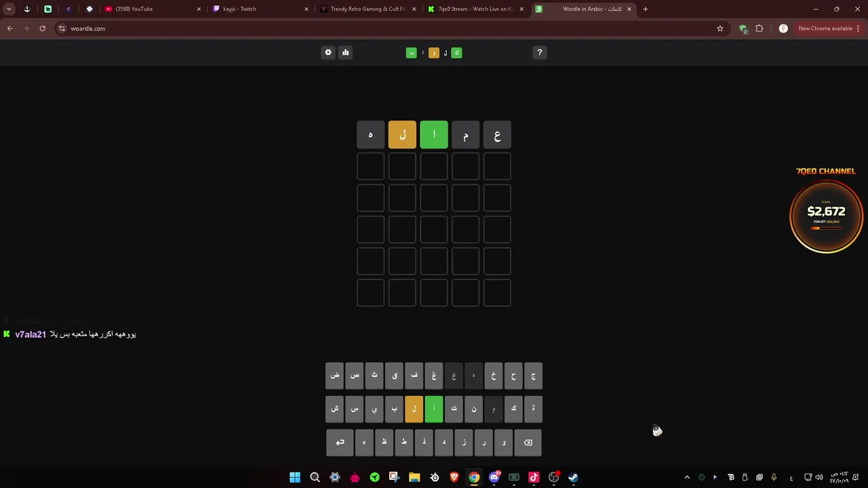Open the help question mark

(x=540, y=52)
